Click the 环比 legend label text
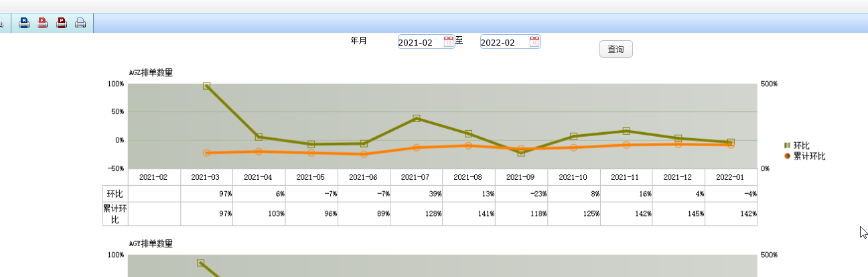868x277 pixels. [802, 145]
